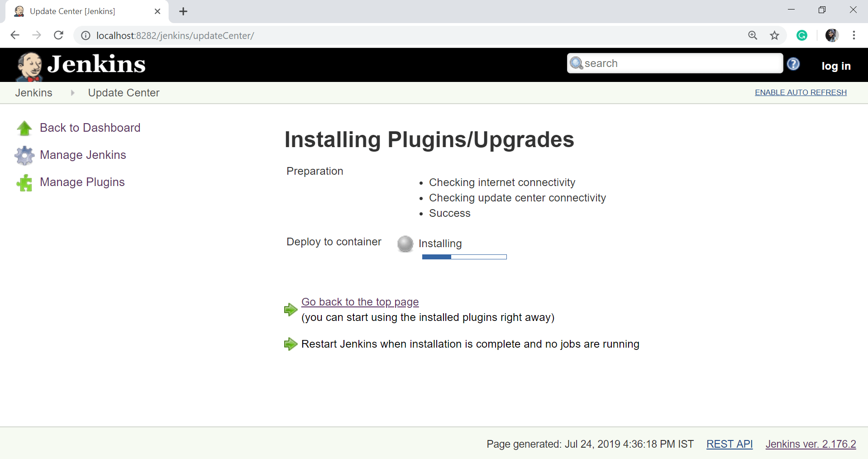Open Back to Dashboard link
868x459 pixels.
90,128
